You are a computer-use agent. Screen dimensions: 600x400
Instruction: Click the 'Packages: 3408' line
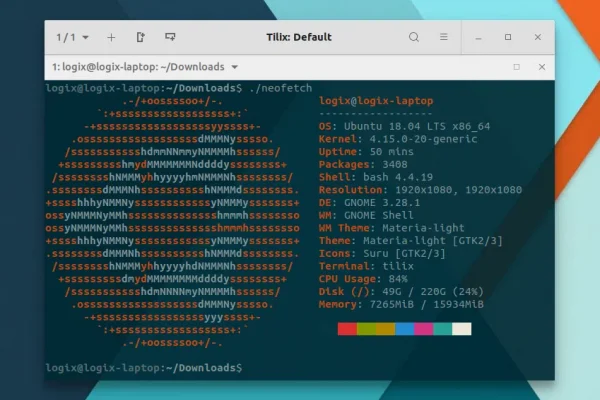coord(363,165)
